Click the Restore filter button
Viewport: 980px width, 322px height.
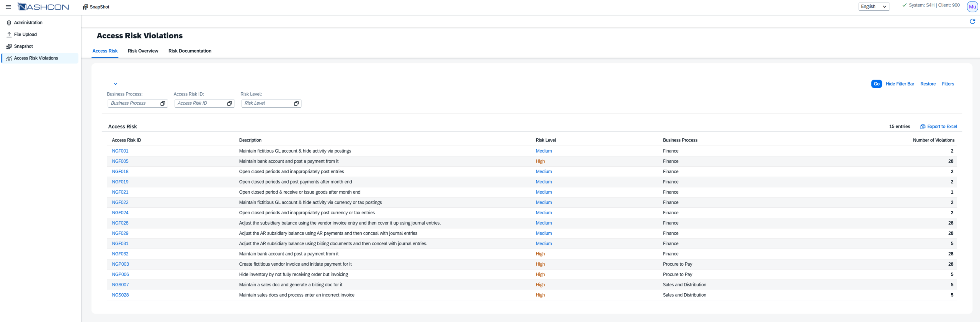(x=928, y=84)
